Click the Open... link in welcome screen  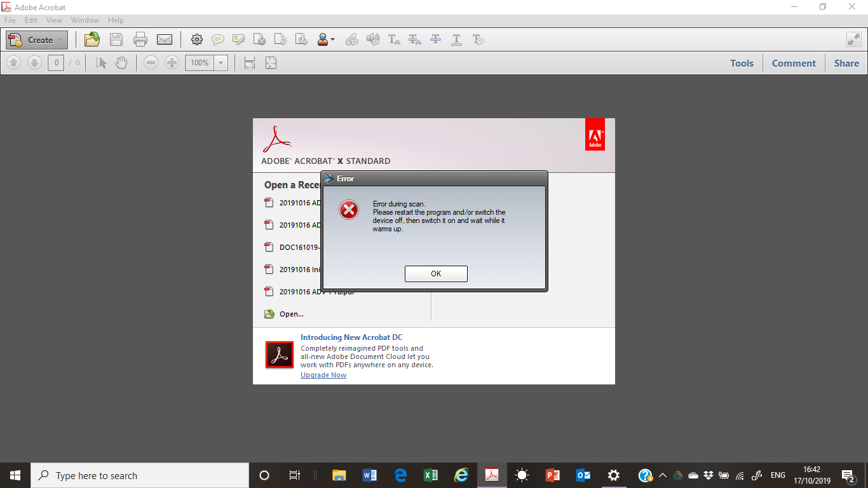tap(291, 314)
